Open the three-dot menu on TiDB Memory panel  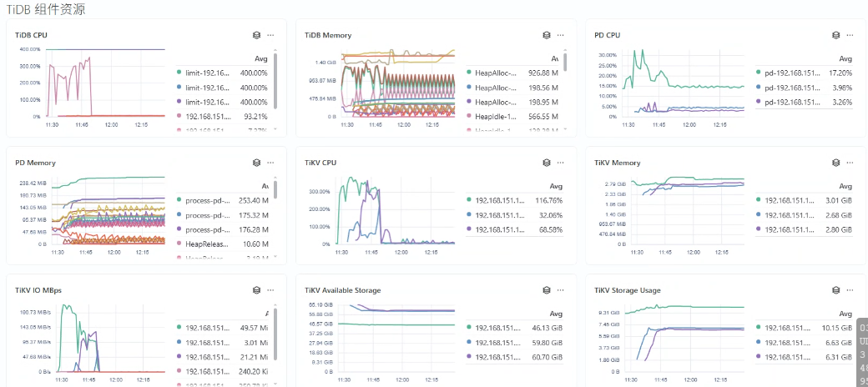pos(560,35)
